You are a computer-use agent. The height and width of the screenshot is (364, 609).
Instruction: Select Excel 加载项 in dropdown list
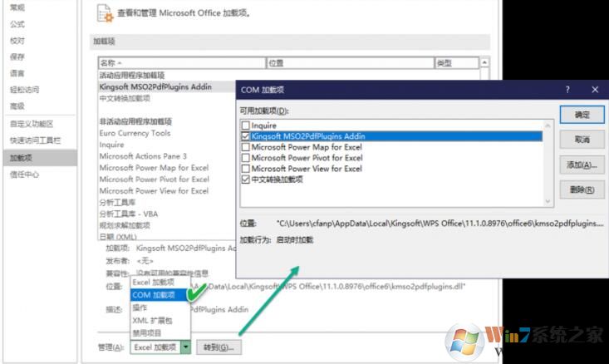160,282
